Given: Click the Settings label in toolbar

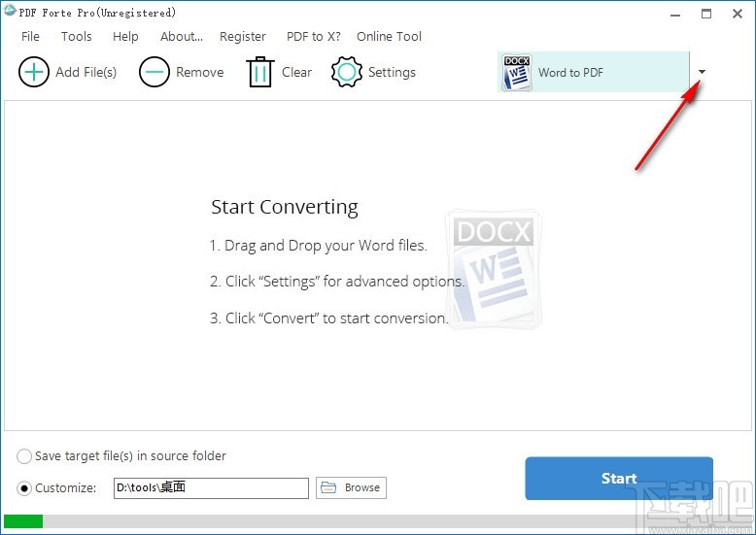Looking at the screenshot, I should (x=392, y=72).
